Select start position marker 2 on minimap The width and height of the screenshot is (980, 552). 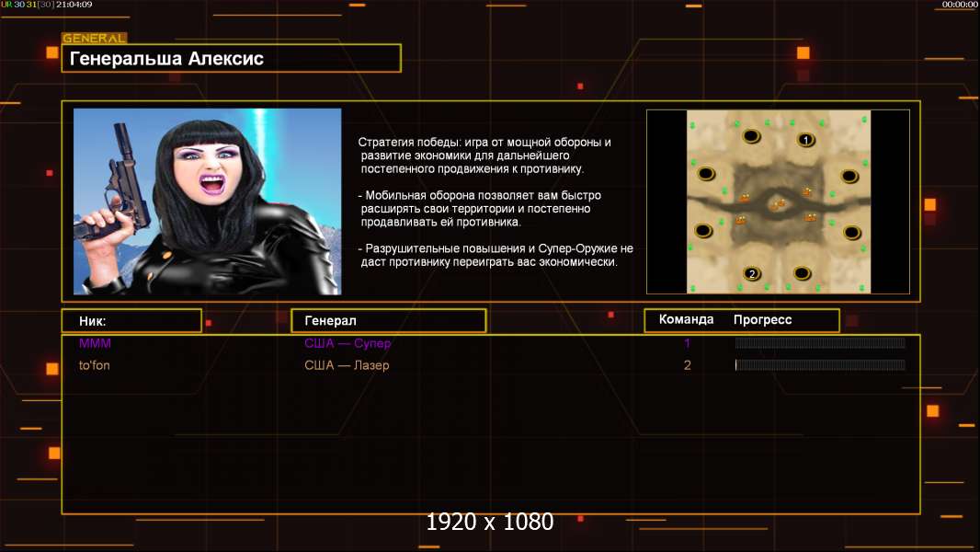(752, 273)
